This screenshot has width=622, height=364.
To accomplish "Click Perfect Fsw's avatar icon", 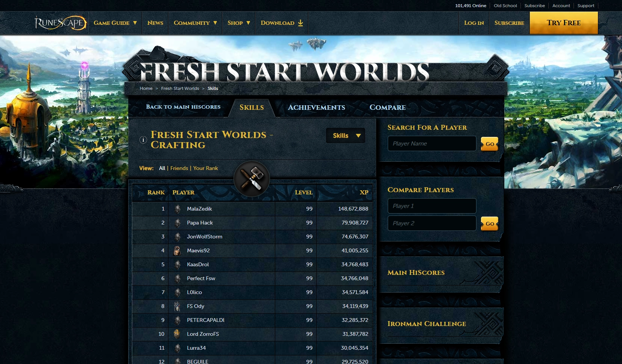I will click(177, 279).
